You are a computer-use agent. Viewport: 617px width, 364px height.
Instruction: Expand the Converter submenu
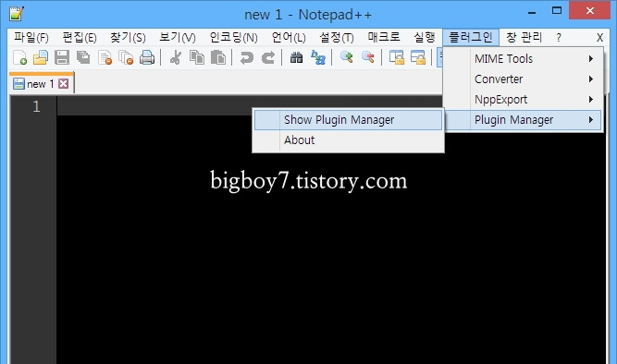(524, 79)
